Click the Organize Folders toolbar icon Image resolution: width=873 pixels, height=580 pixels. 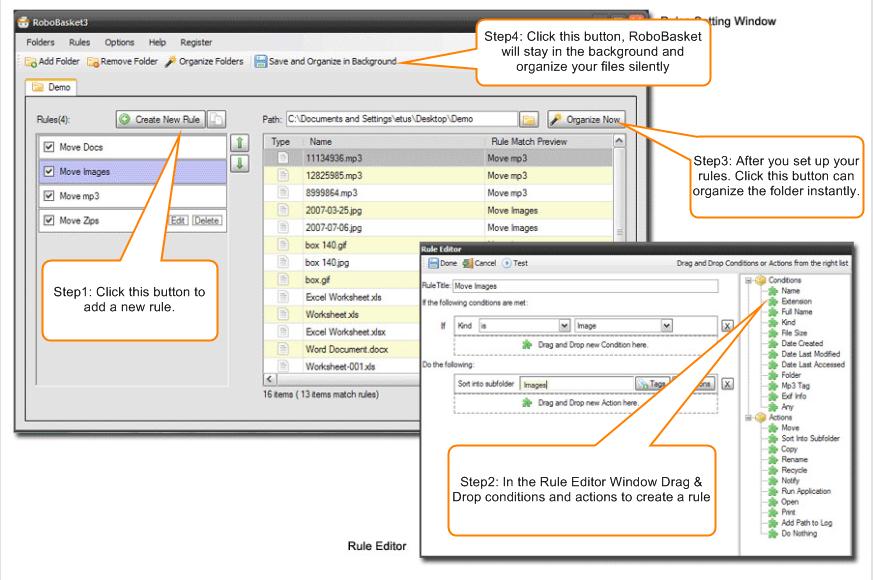(x=170, y=62)
